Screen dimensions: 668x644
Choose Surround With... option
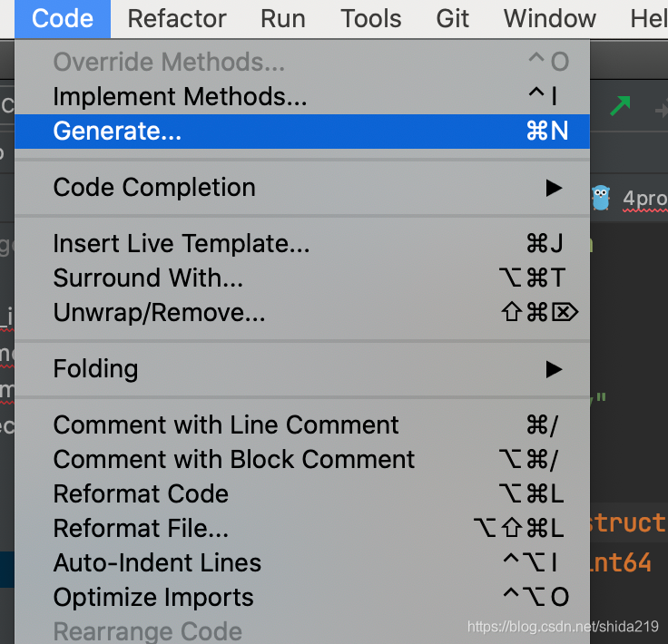(x=148, y=278)
